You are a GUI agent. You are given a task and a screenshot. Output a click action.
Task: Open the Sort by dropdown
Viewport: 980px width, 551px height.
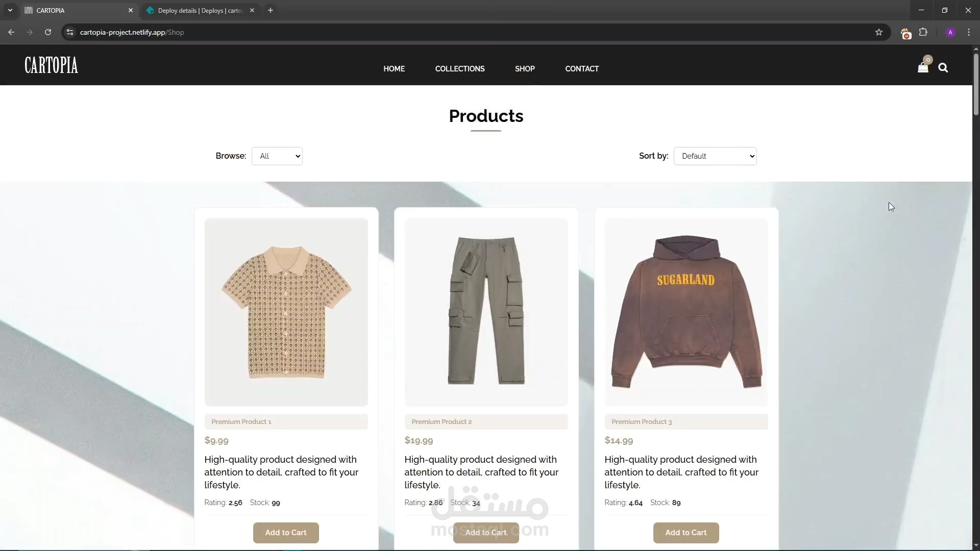pos(715,156)
